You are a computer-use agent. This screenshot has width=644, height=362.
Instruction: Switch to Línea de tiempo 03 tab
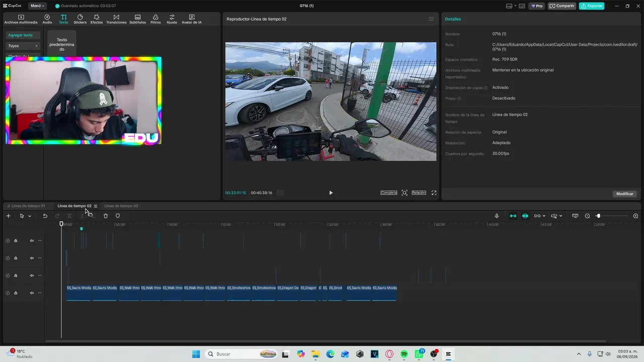click(x=121, y=206)
